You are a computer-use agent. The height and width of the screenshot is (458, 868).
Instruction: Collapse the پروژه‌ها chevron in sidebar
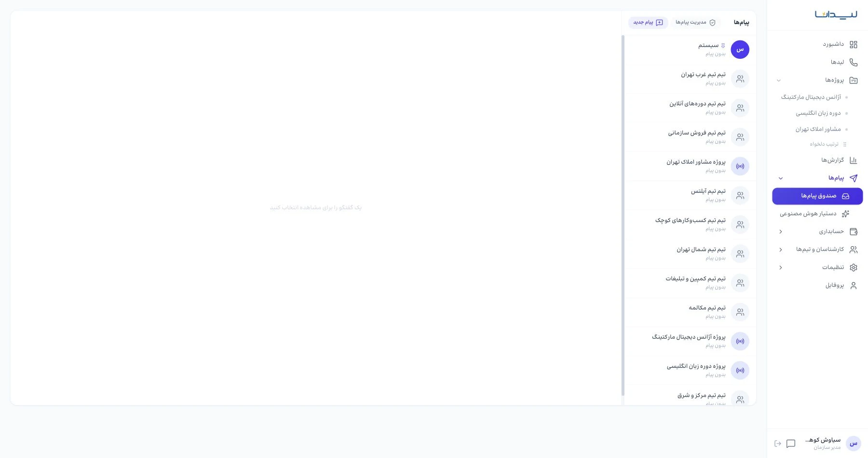point(779,81)
